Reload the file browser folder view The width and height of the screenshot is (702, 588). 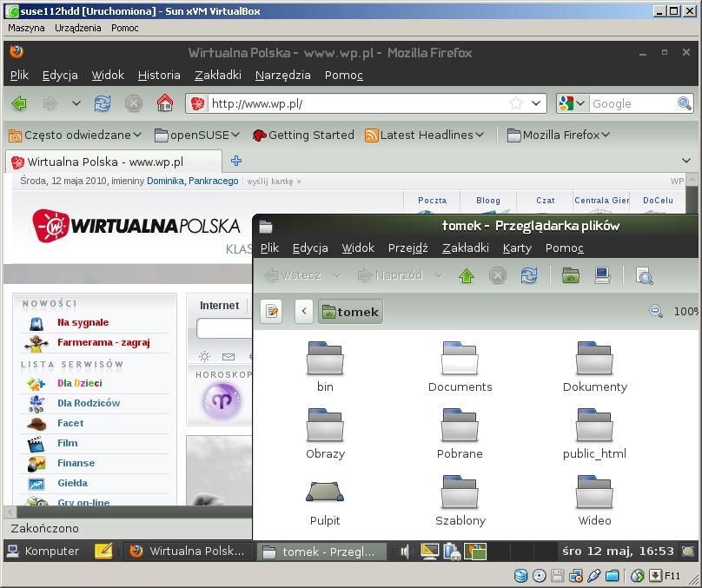[529, 275]
